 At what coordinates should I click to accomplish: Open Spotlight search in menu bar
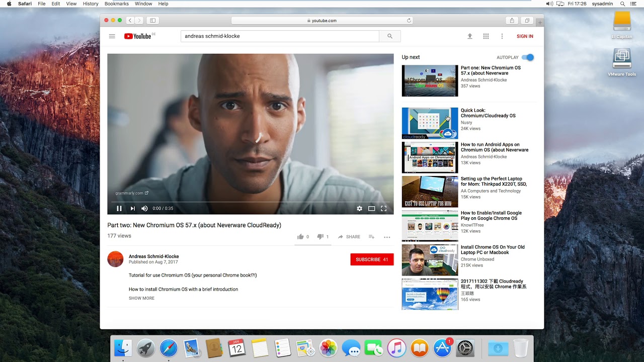[622, 4]
